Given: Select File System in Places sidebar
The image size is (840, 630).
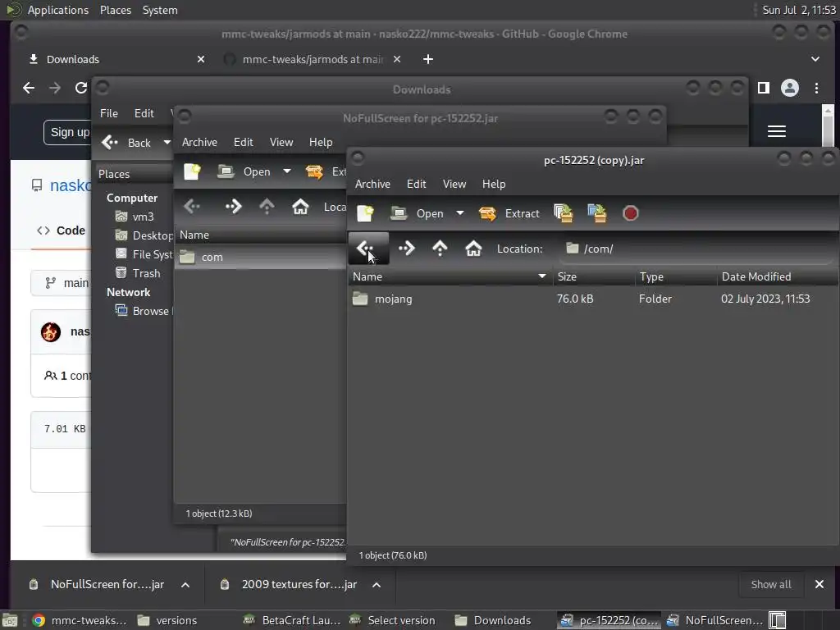Looking at the screenshot, I should tap(144, 254).
